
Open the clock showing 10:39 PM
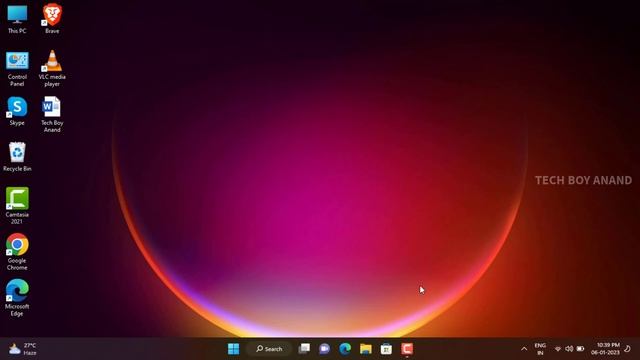coord(606,349)
